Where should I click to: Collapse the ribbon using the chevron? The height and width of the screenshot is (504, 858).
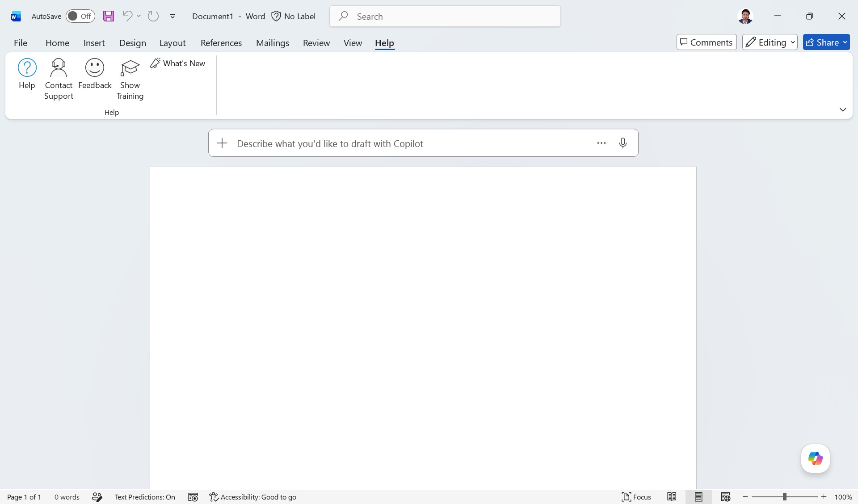[843, 109]
